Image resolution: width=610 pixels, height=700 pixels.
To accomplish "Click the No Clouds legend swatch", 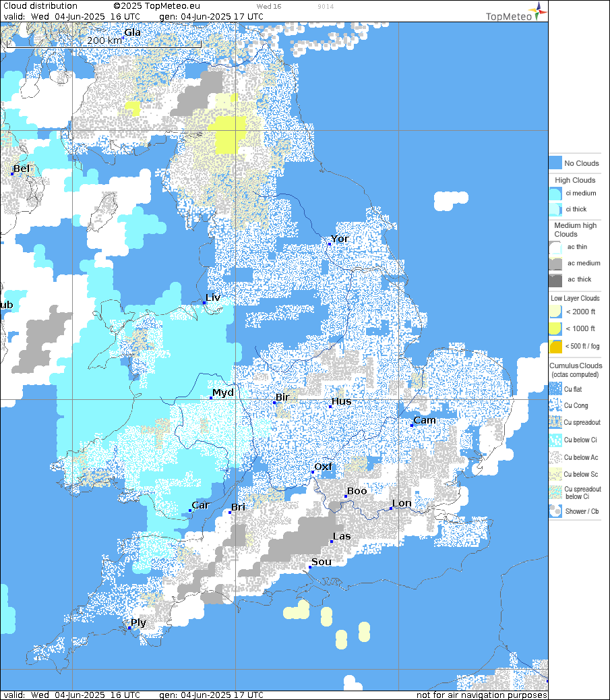I will coord(555,163).
